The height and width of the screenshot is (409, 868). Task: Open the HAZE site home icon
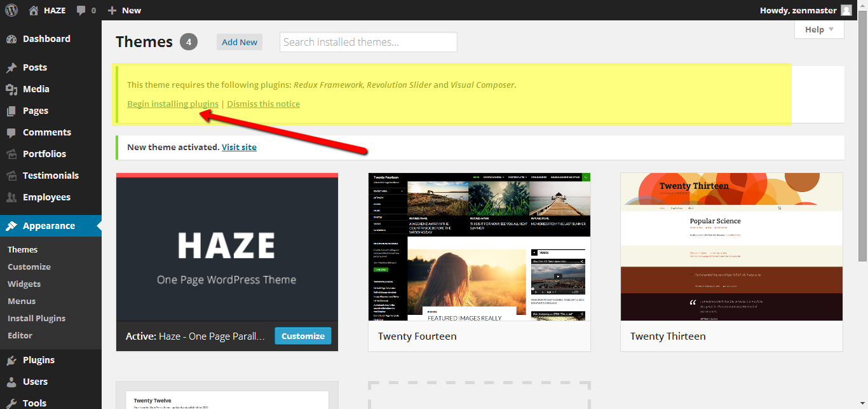coord(34,10)
